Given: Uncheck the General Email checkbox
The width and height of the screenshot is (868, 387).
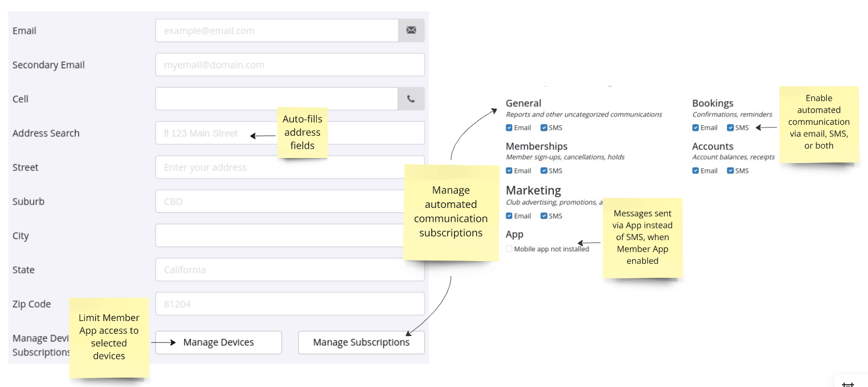Looking at the screenshot, I should (509, 128).
